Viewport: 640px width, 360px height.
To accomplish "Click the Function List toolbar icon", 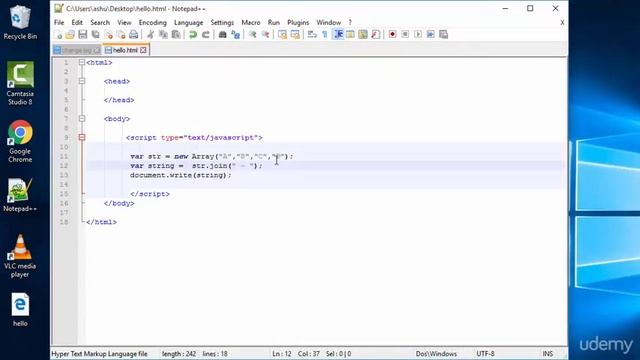I will tap(376, 35).
